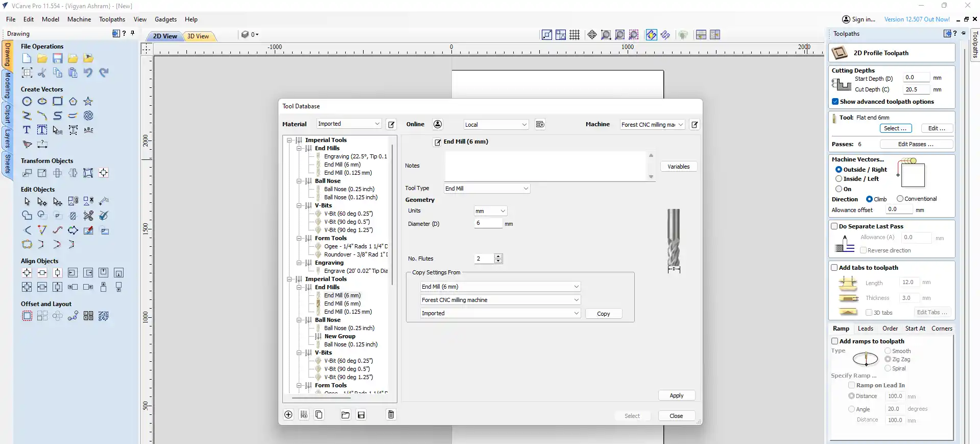Click the Apply button in Tool Database
Image resolution: width=980 pixels, height=444 pixels.
[x=676, y=395]
